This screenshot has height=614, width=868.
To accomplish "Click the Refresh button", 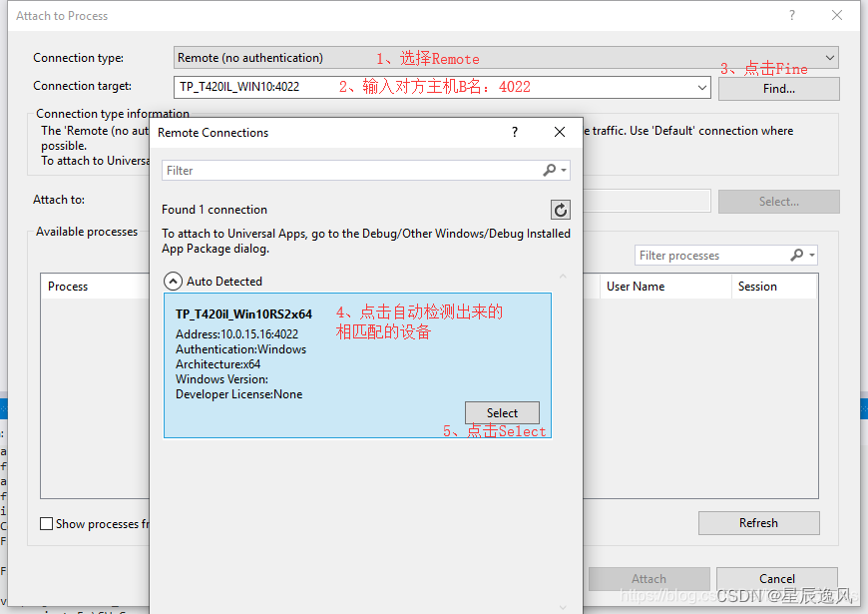I will [758, 522].
